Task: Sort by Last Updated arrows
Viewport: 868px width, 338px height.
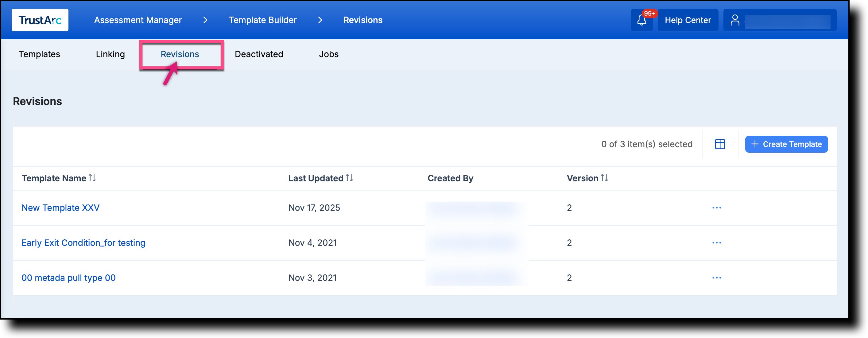Action: 349,178
